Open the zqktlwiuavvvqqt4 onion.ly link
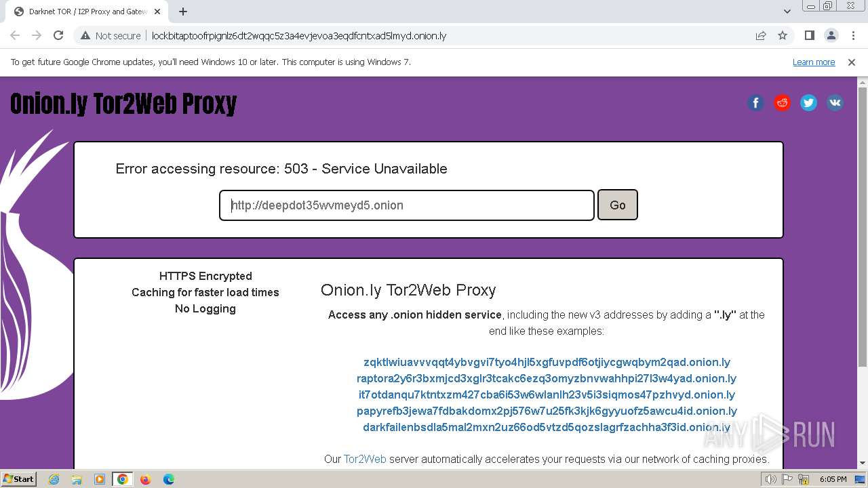This screenshot has height=488, width=868. [x=547, y=362]
